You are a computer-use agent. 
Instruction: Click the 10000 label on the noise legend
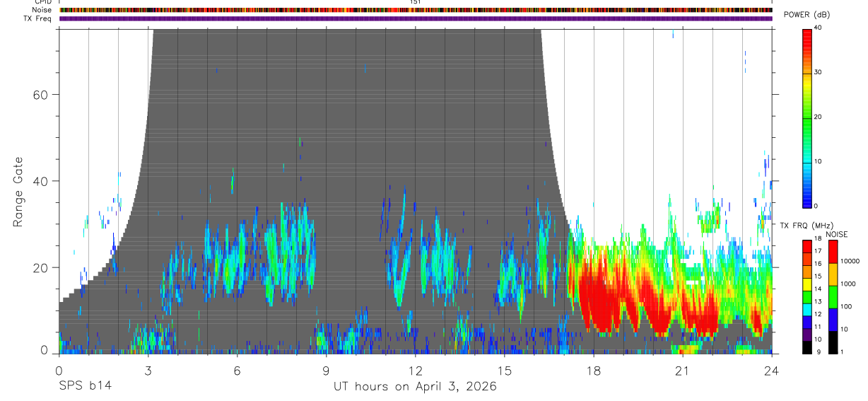click(x=851, y=261)
